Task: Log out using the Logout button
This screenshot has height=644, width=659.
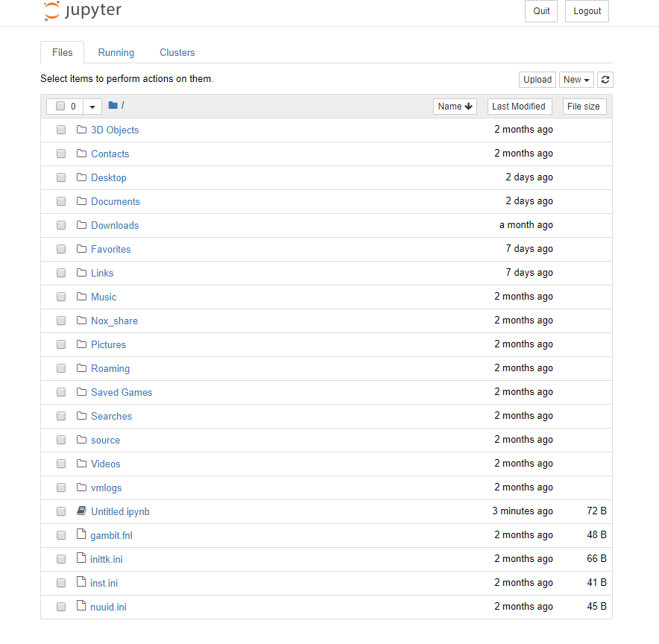Action: (587, 11)
